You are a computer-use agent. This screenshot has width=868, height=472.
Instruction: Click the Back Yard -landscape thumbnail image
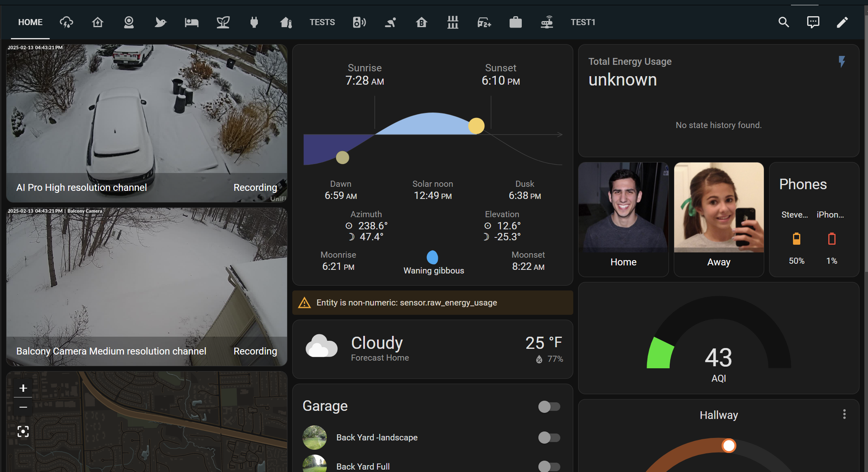click(x=315, y=438)
